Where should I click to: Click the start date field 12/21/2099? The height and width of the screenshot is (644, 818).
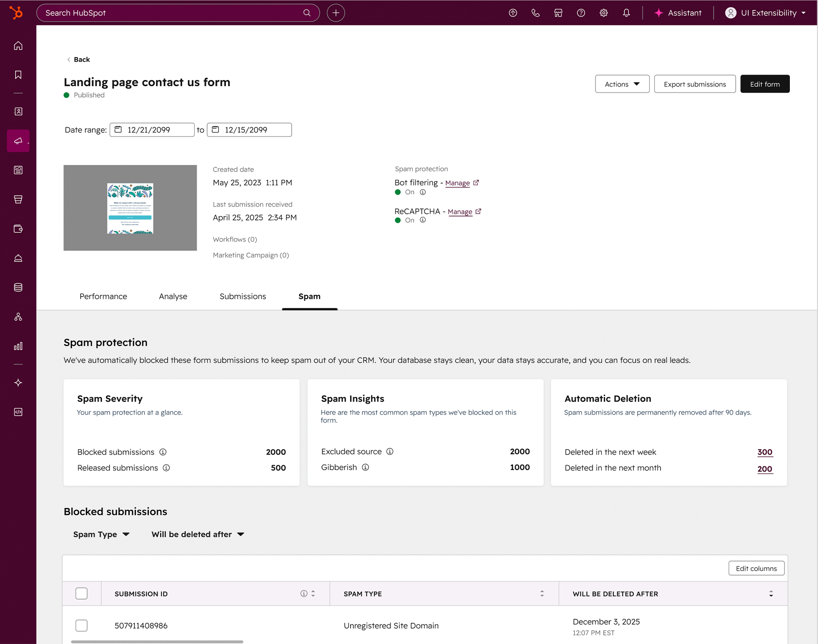(152, 130)
